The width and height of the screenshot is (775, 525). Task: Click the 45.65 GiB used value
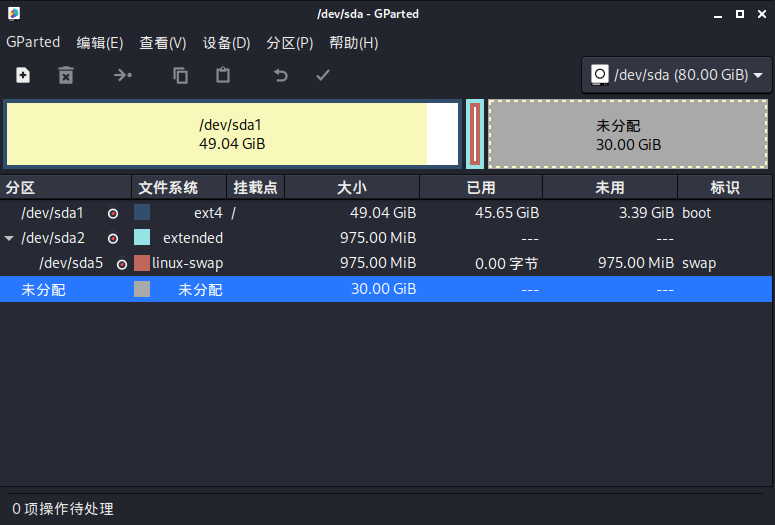(507, 213)
